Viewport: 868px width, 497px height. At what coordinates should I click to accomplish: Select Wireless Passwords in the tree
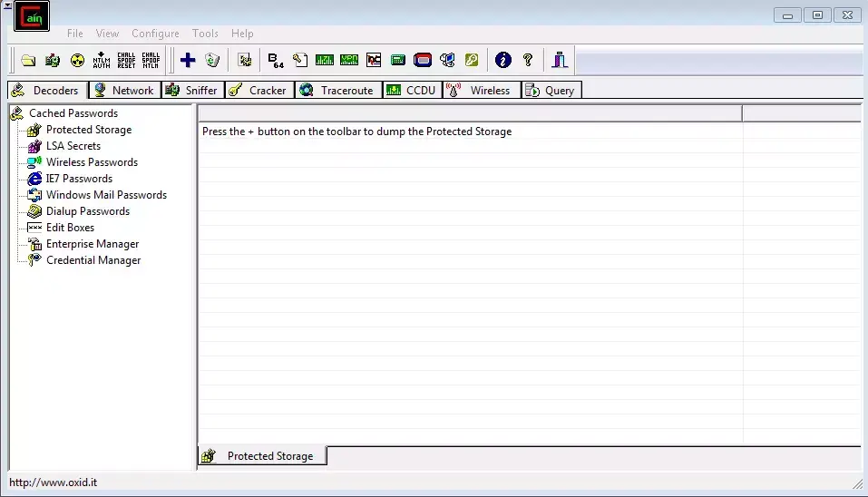click(x=92, y=162)
